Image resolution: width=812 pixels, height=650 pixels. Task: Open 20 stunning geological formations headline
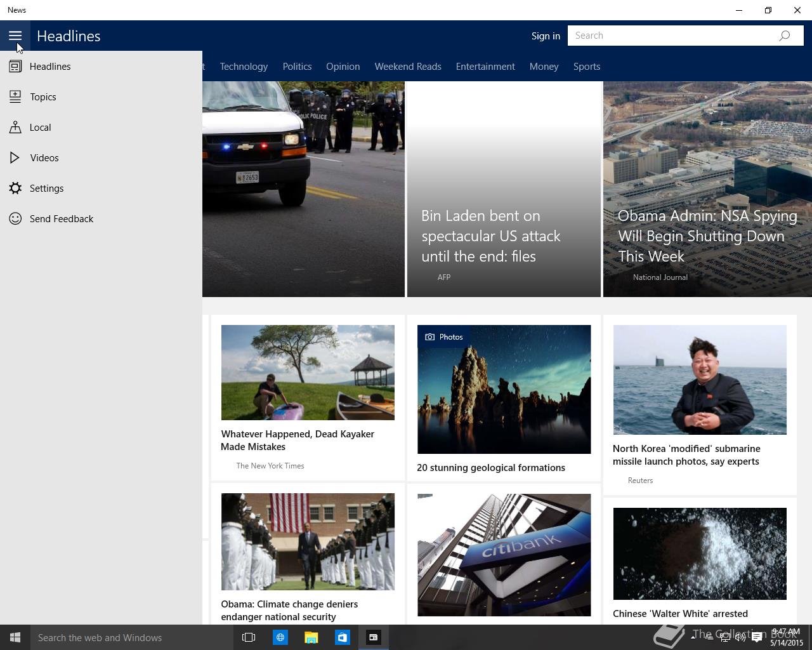tap(491, 467)
